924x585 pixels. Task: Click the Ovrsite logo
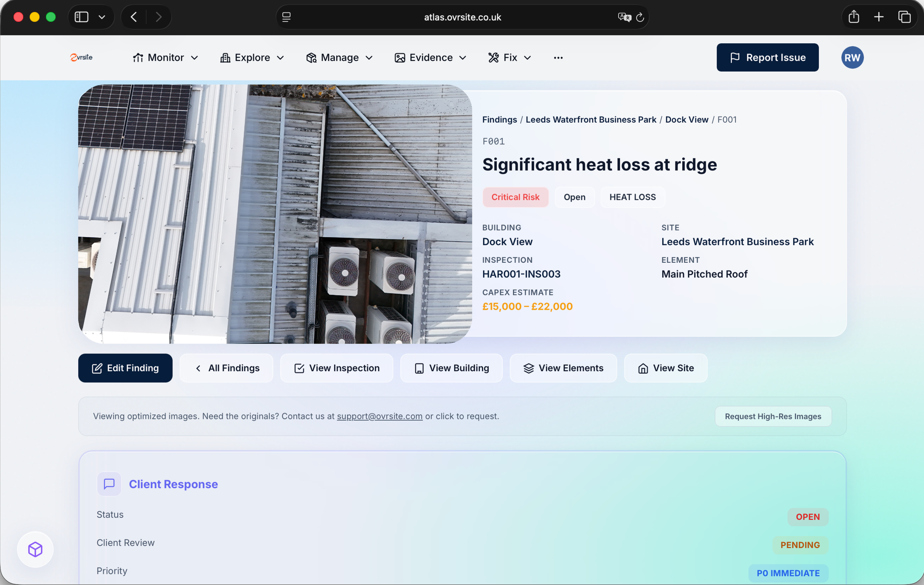81,57
